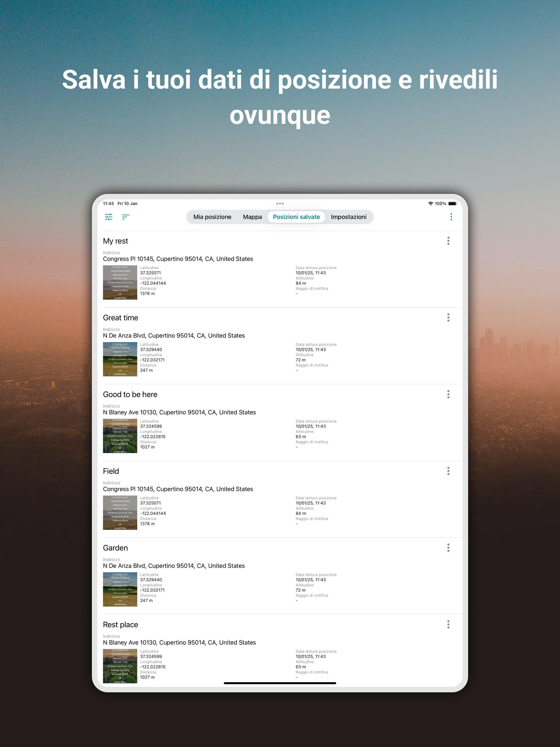Click Good to be here longitude -122.022815

(x=153, y=436)
